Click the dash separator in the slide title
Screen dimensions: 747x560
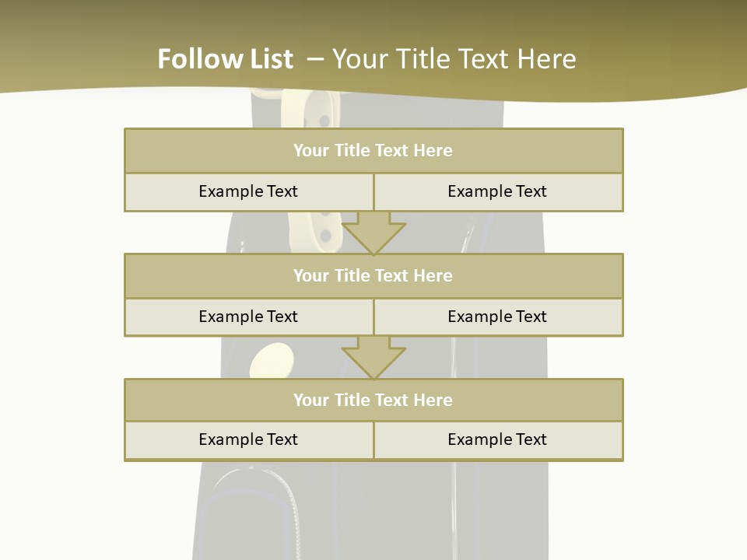[x=315, y=58]
